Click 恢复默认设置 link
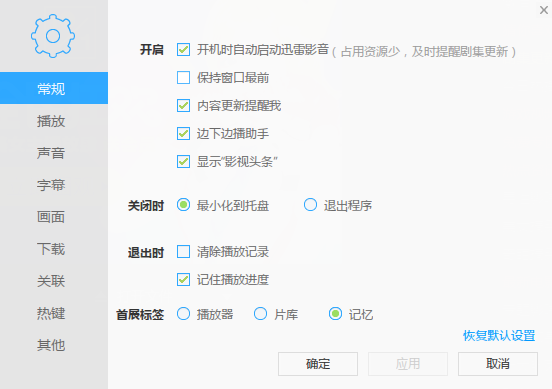 (499, 335)
